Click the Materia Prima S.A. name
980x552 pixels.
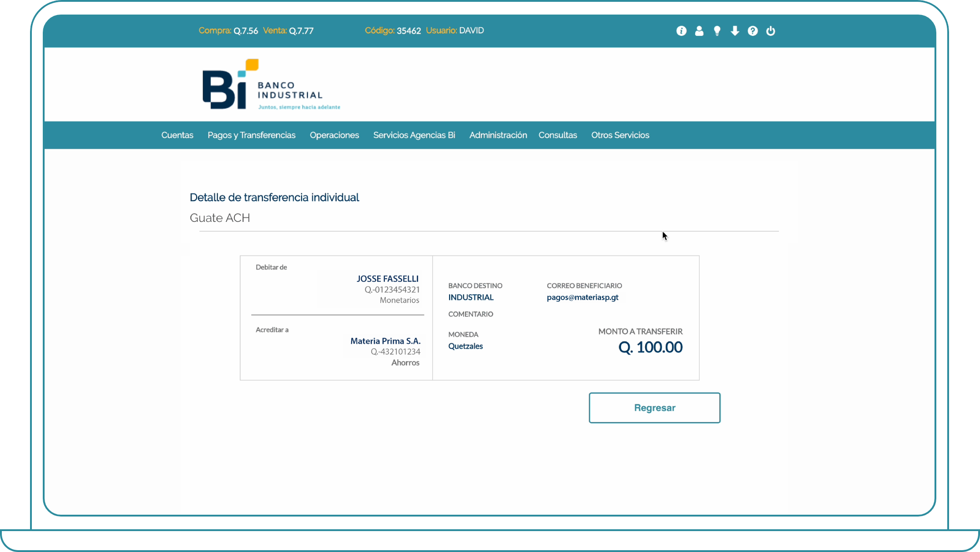point(385,341)
